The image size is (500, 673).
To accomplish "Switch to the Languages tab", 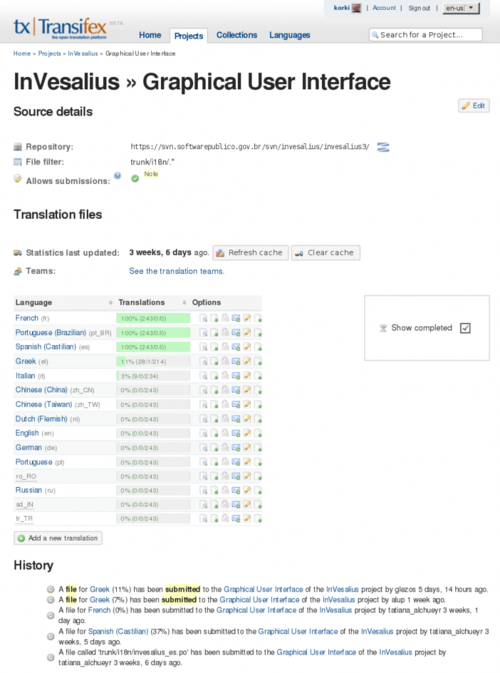I will (x=290, y=35).
